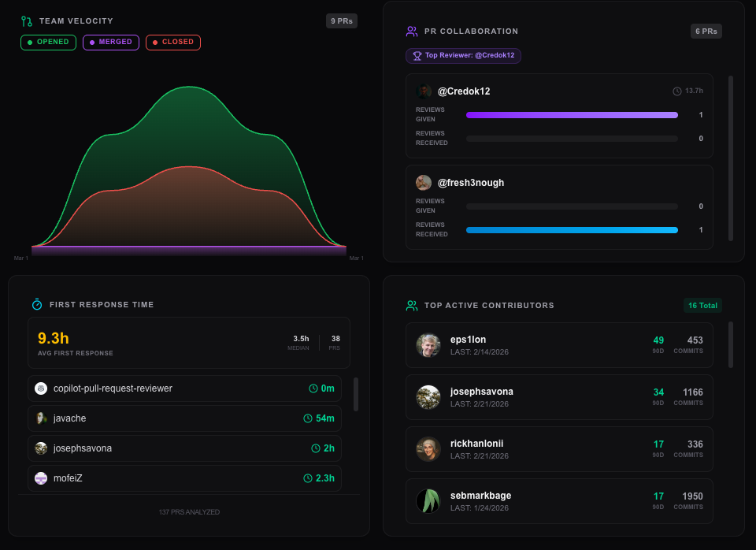Click the 3.5h median value
Image resolution: width=756 pixels, height=550 pixels.
point(301,339)
